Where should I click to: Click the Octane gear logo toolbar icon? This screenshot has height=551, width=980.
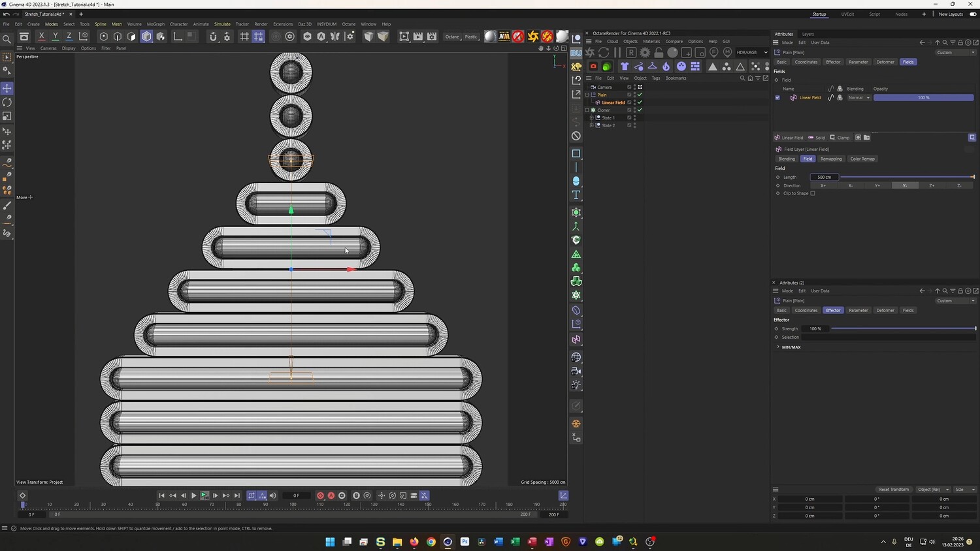(x=533, y=37)
